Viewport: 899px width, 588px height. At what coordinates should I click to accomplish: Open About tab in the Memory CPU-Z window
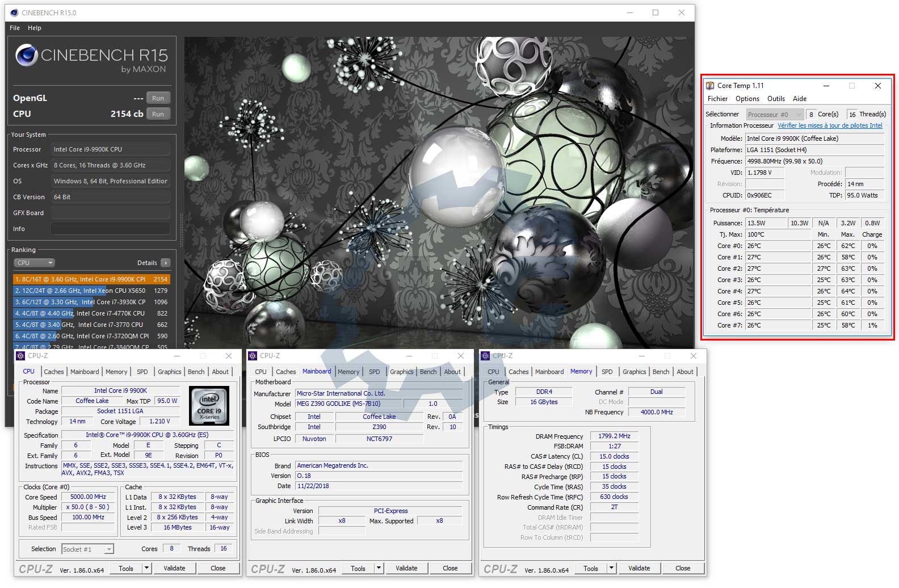pyautogui.click(x=685, y=372)
